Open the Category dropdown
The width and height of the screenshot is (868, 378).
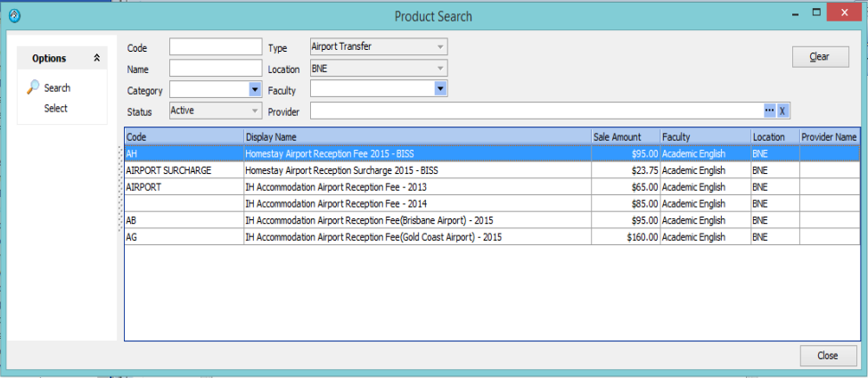tap(254, 89)
